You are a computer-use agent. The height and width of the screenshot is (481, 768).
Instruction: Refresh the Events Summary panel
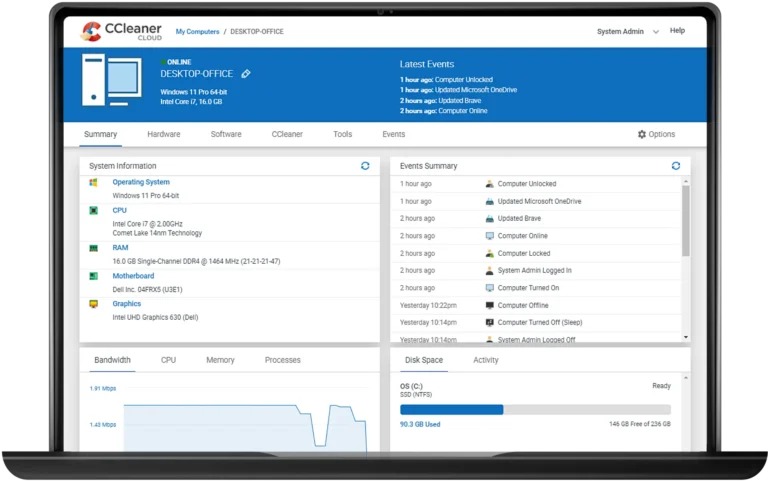(676, 166)
